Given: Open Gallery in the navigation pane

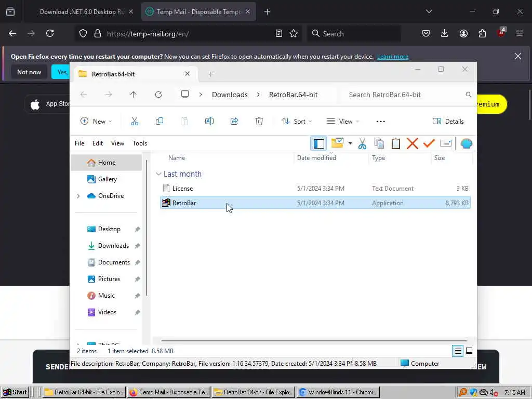Looking at the screenshot, I should click(106, 179).
